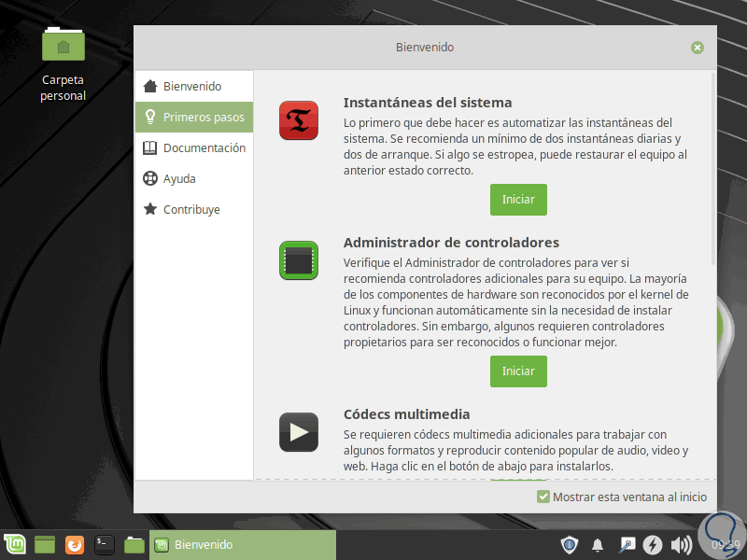
Task: Select the Instantáneas del sistema Timeshift icon
Action: [298, 120]
